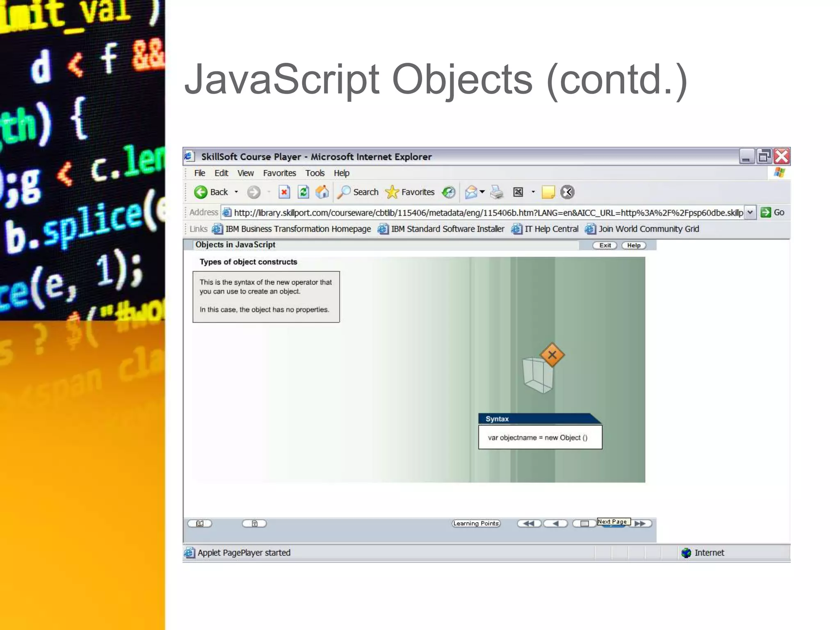Open the Help menu
This screenshot has height=630, width=840.
[x=342, y=173]
